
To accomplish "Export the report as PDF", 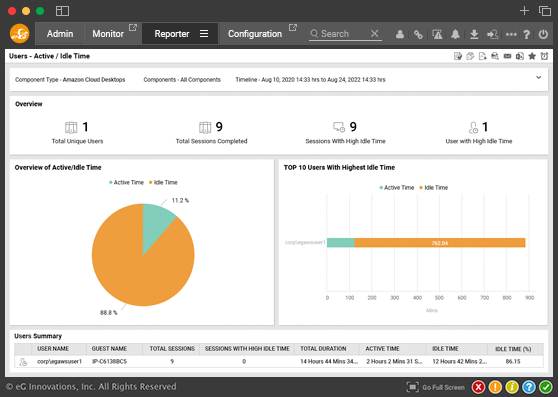I will [482, 56].
